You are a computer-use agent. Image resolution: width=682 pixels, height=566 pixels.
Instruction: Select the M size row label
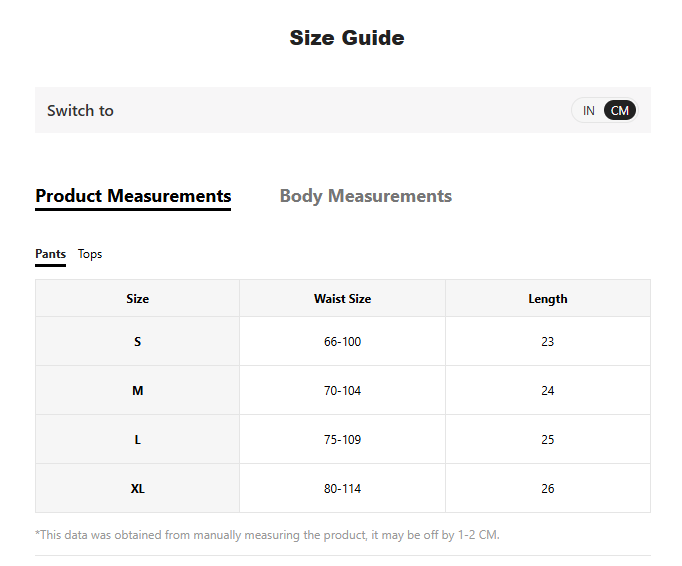(x=138, y=391)
